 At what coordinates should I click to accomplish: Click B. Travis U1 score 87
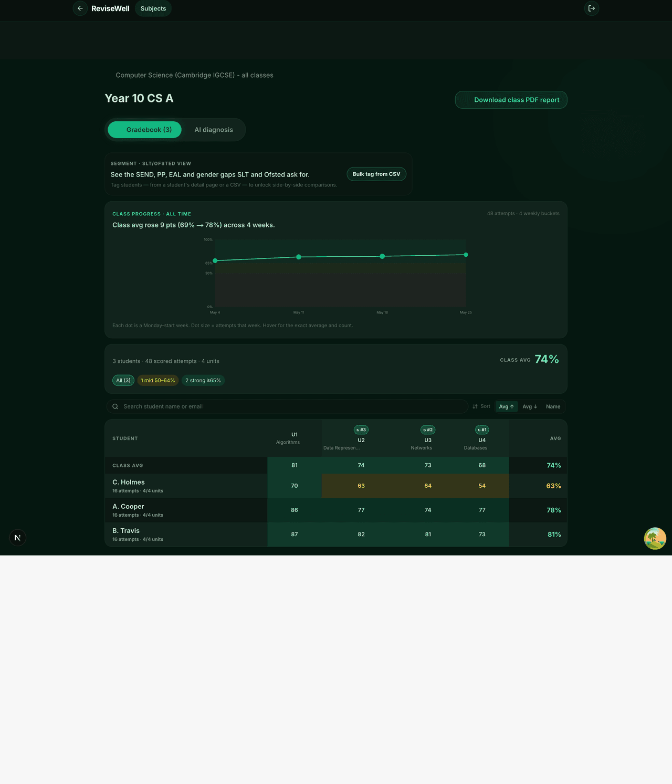[x=295, y=534]
